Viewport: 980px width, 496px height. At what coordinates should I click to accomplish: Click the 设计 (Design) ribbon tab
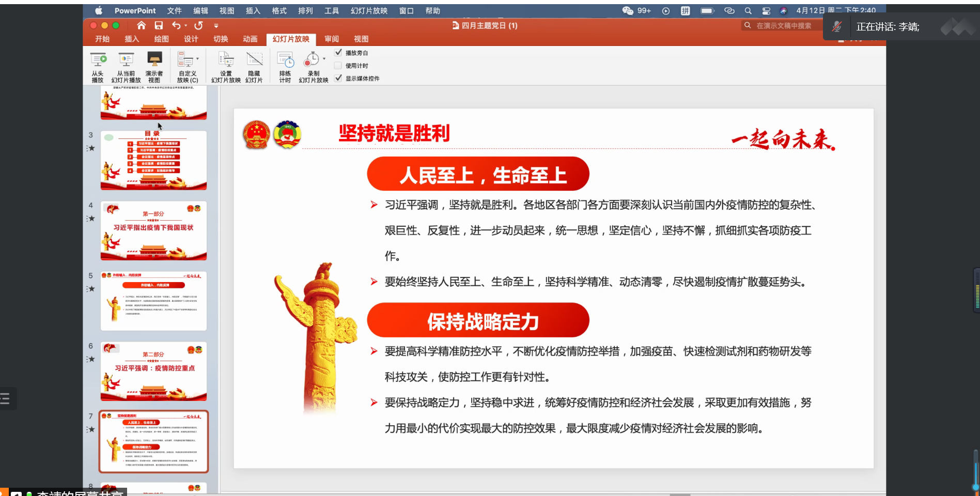191,39
